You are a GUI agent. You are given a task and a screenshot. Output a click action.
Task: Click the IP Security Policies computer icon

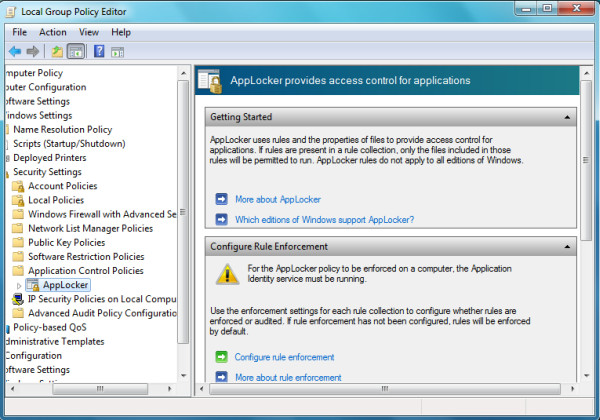tap(18, 299)
